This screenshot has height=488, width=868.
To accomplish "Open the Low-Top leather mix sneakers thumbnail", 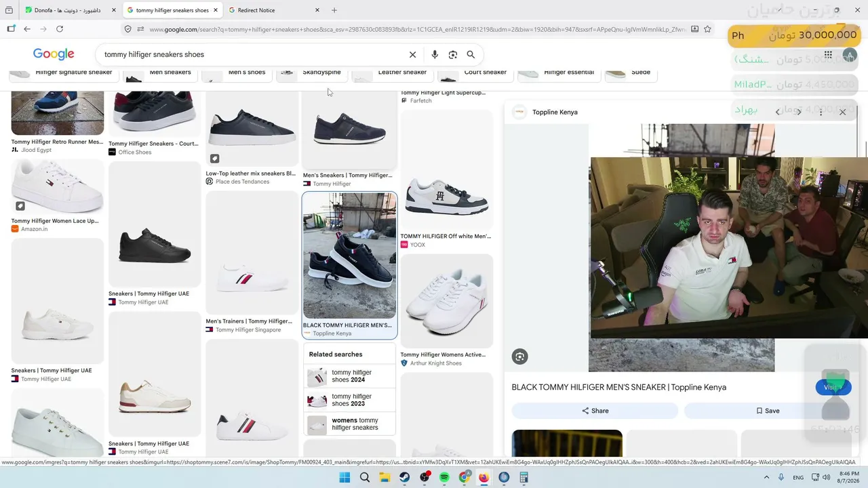I will tap(252, 129).
